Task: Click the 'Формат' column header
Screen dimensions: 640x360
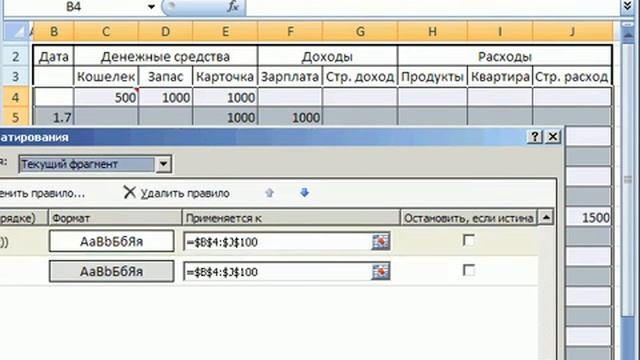Action: tap(115, 218)
